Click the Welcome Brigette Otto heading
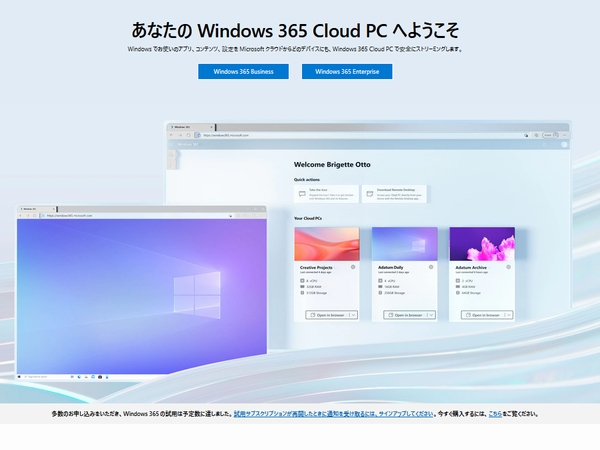The width and height of the screenshot is (600, 450). click(x=332, y=165)
